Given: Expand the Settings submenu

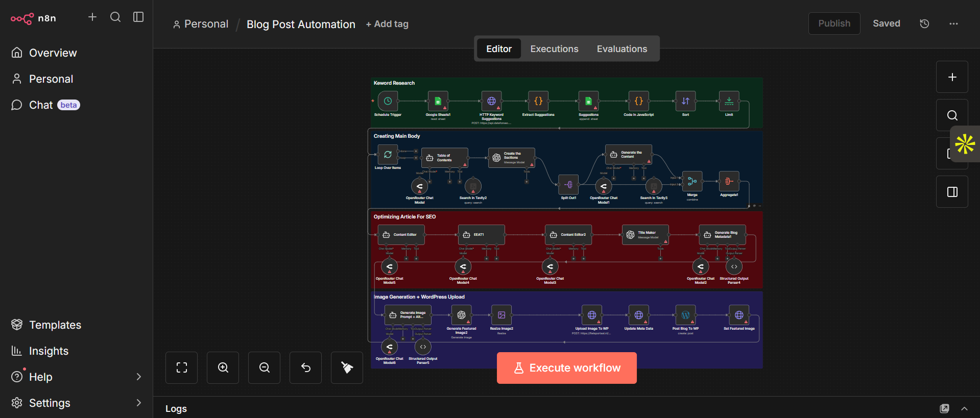Looking at the screenshot, I should pos(138,403).
